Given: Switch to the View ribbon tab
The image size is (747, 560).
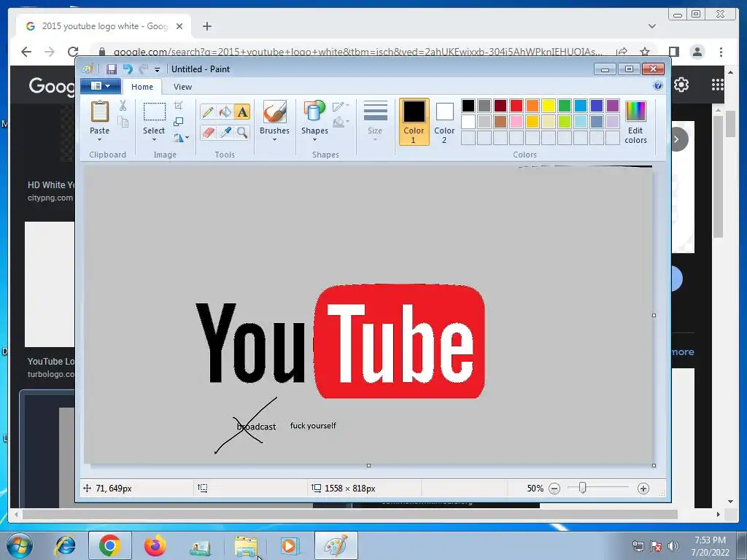Looking at the screenshot, I should 182,87.
